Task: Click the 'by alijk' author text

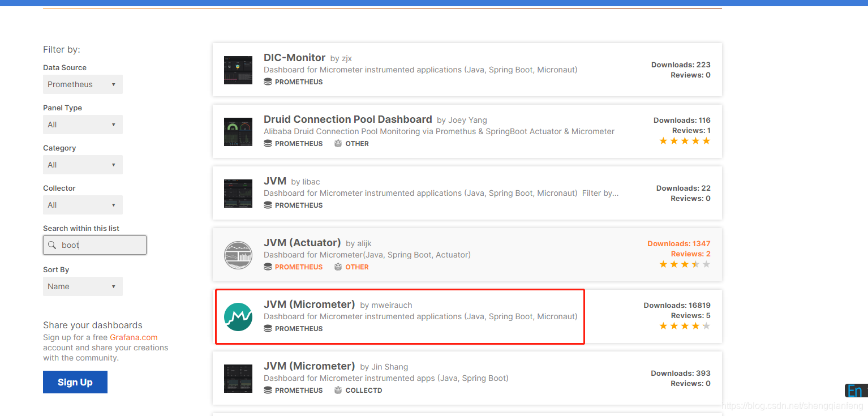Action: [x=358, y=243]
